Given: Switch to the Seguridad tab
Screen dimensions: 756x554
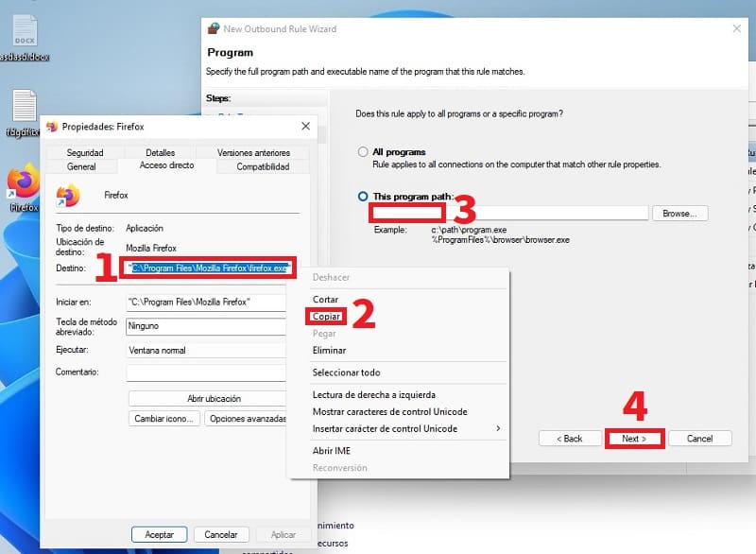Looking at the screenshot, I should [x=85, y=152].
